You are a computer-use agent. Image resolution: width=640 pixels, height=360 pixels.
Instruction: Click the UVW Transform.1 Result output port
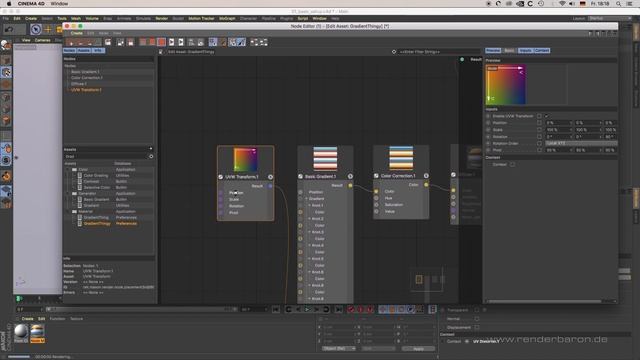click(270, 186)
